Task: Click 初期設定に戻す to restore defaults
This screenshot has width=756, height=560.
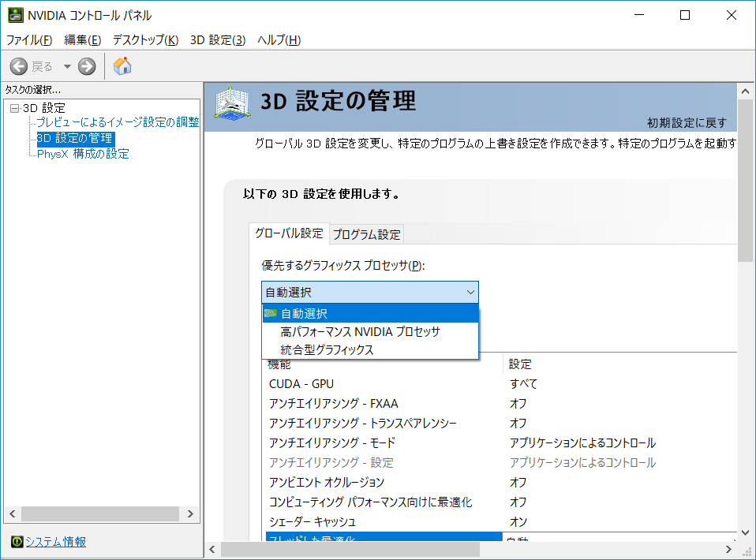Action: pyautogui.click(x=687, y=123)
